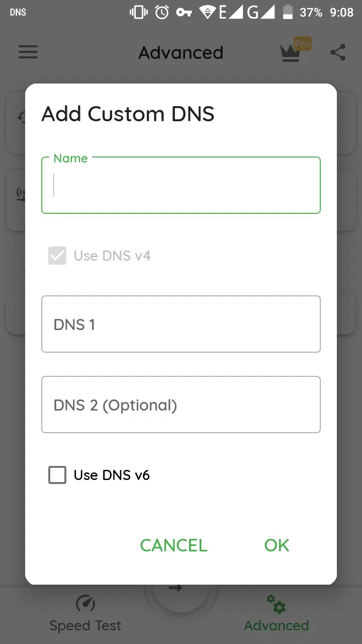Click into the DNS 1 field
The image size is (362, 644).
coord(181,324)
